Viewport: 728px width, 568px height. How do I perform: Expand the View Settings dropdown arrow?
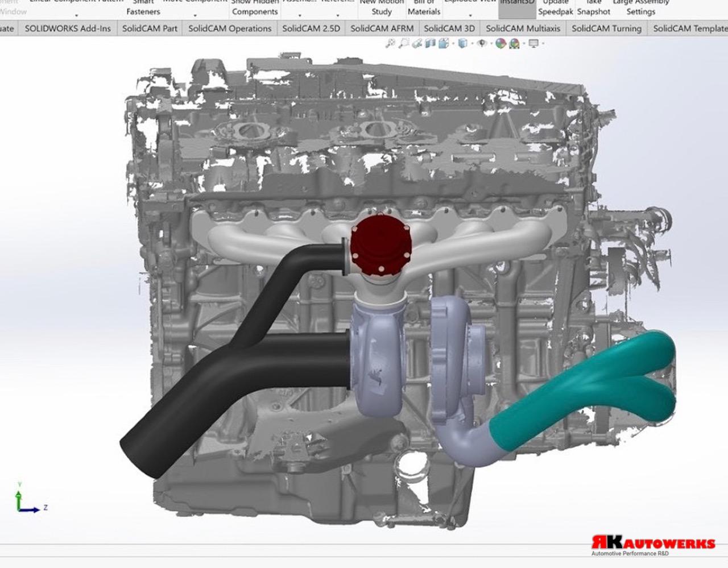tap(543, 44)
